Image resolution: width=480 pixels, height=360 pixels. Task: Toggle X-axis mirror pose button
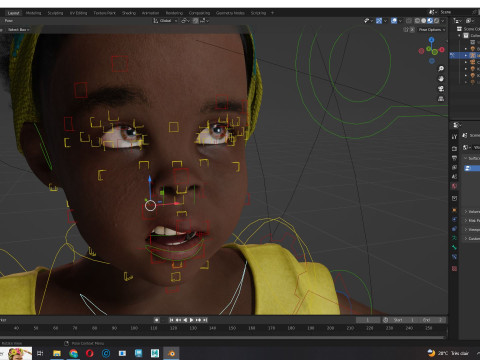[412, 30]
